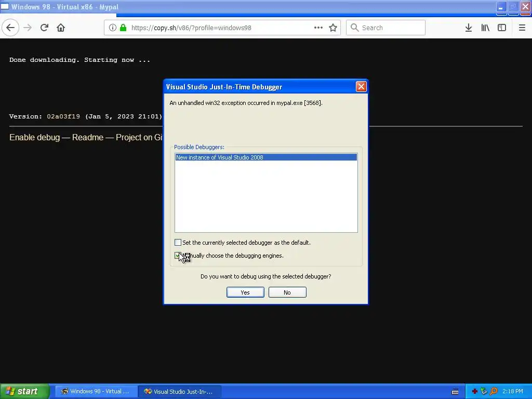Screen dimensions: 532x399
Task: Restore down the Mypal browser window
Action: click(513, 7)
